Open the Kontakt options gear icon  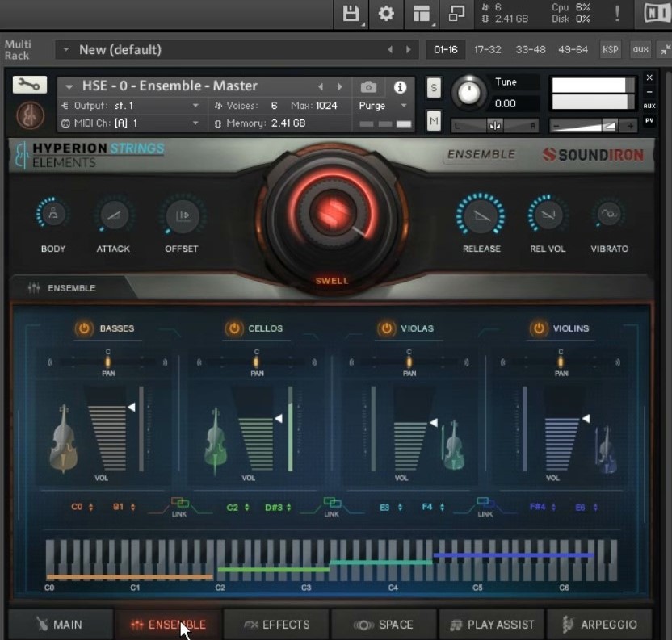click(x=385, y=13)
